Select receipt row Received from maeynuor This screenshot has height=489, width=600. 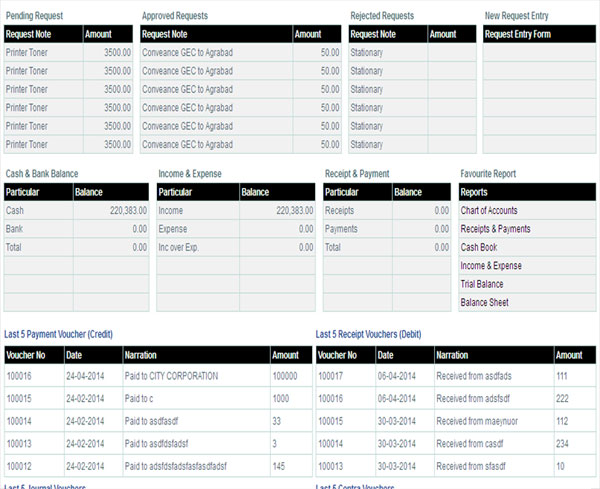click(475, 421)
